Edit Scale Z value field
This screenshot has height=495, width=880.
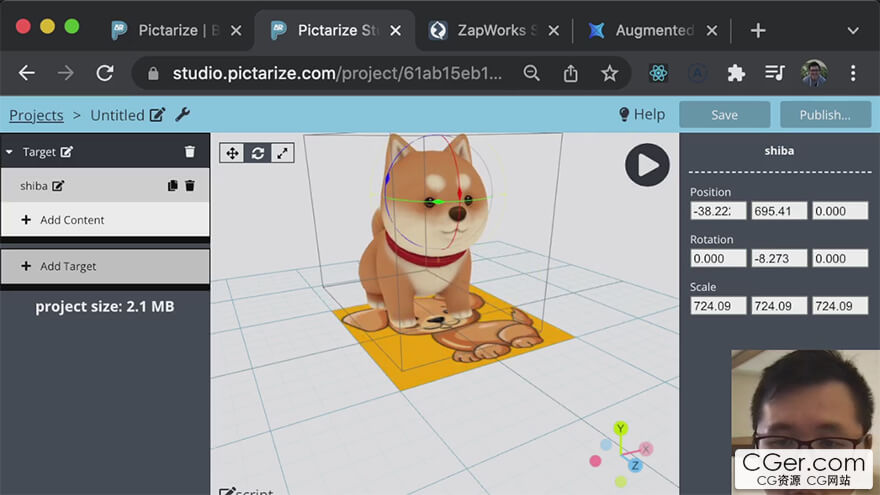click(840, 306)
